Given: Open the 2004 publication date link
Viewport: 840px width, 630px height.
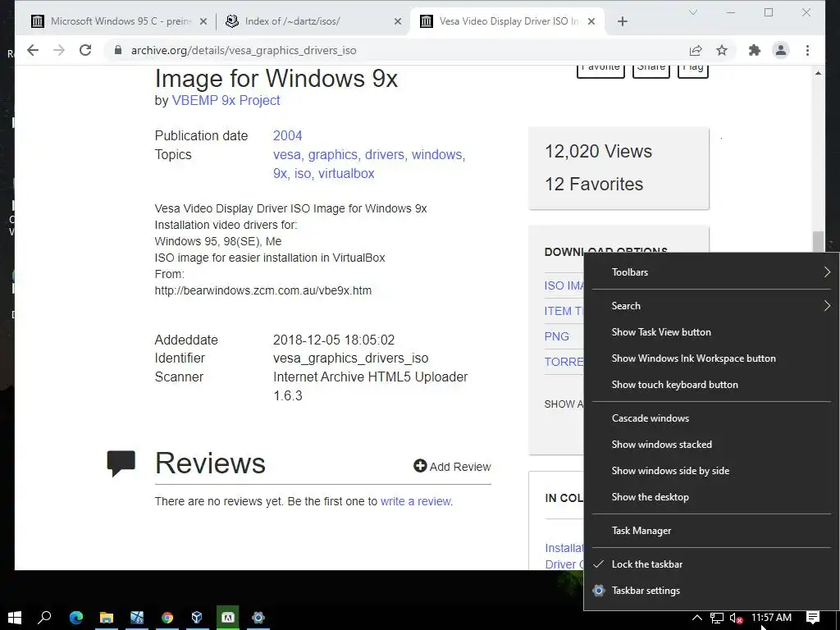Looking at the screenshot, I should 288,135.
